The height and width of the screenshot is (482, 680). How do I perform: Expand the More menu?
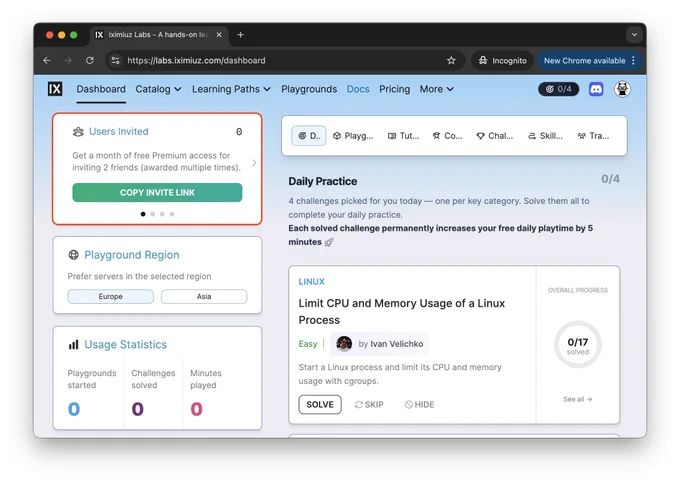[x=437, y=89]
